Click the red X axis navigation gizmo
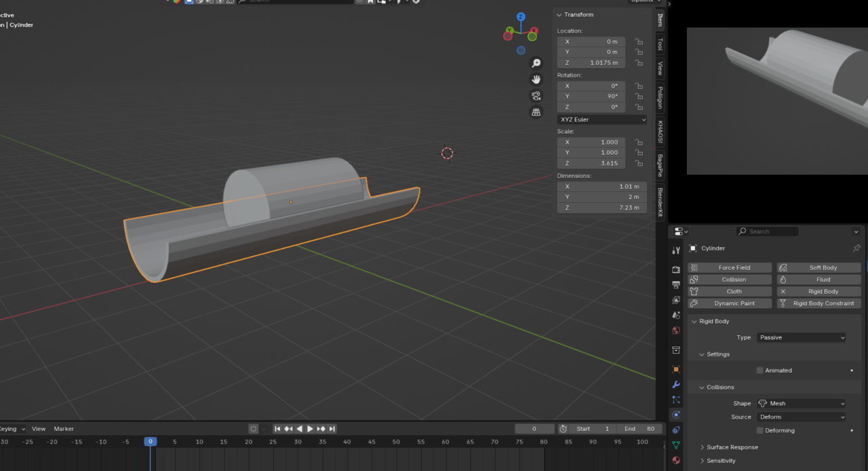868x471 pixels. pos(534,31)
